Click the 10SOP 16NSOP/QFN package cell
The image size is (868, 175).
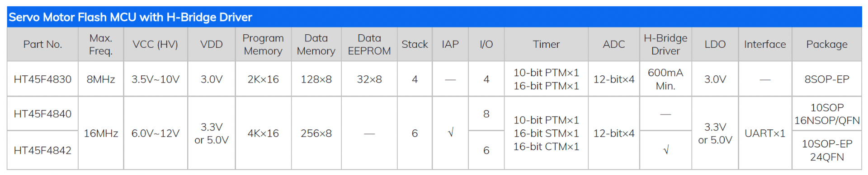pyautogui.click(x=827, y=114)
